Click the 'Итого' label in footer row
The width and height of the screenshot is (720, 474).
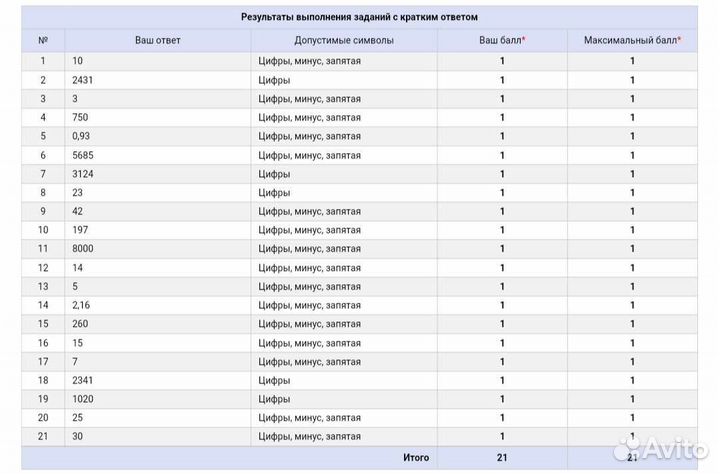(416, 457)
